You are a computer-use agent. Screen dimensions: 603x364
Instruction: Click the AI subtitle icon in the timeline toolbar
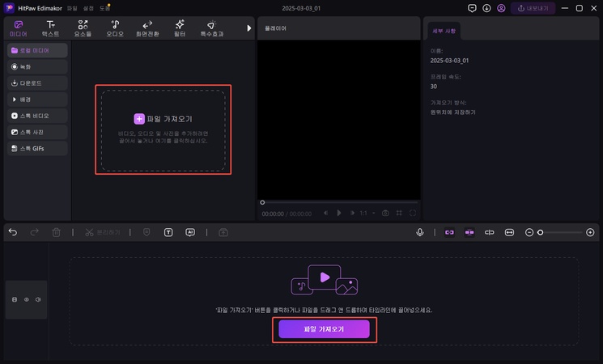point(190,232)
